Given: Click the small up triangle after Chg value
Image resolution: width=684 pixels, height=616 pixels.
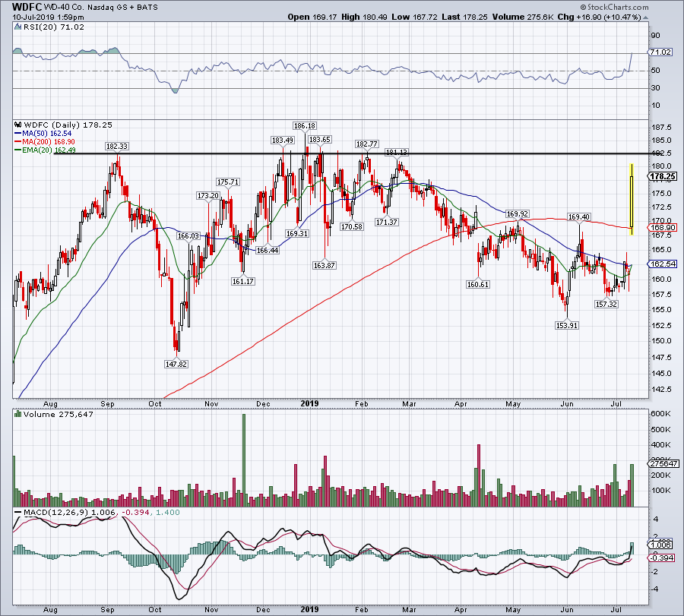Looking at the screenshot, I should click(x=645, y=17).
